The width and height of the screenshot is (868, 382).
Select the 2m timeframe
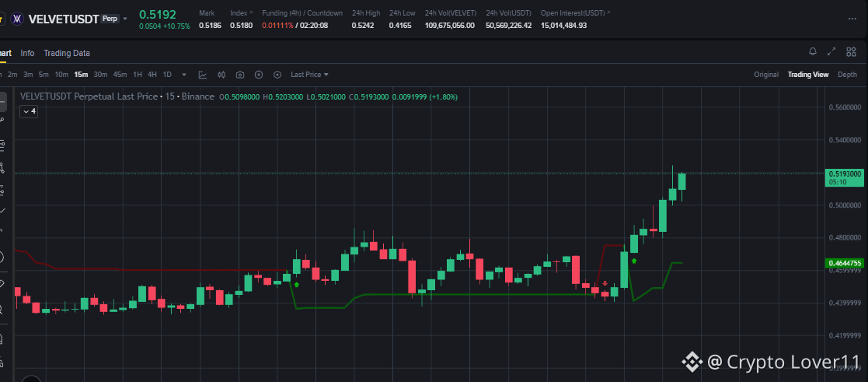12,74
